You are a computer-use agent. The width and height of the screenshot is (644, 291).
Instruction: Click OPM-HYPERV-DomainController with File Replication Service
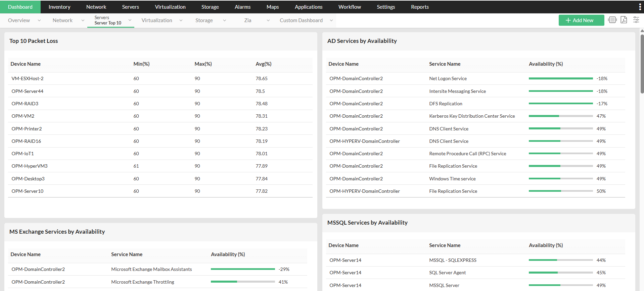tap(365, 191)
